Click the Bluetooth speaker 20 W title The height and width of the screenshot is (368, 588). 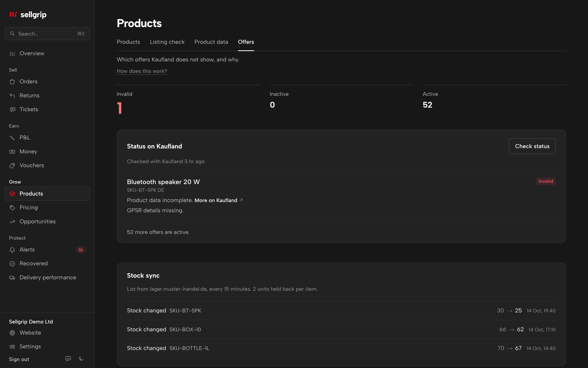(163, 182)
